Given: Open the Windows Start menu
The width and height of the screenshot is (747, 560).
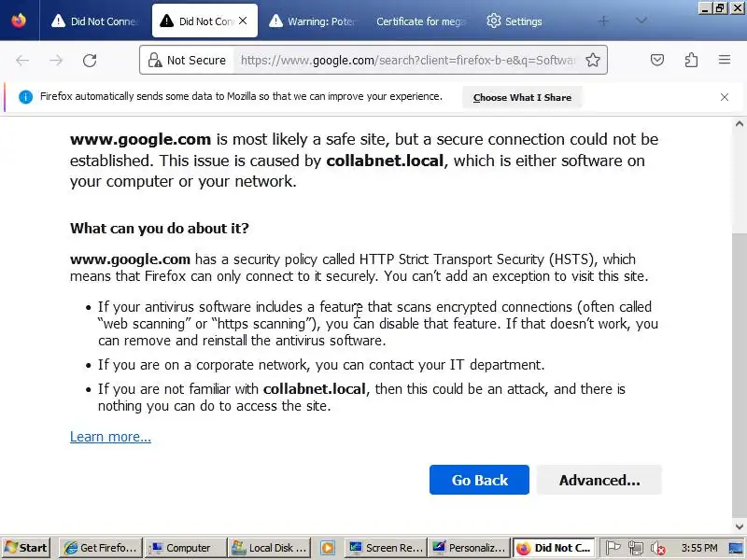Looking at the screenshot, I should pyautogui.click(x=26, y=548).
